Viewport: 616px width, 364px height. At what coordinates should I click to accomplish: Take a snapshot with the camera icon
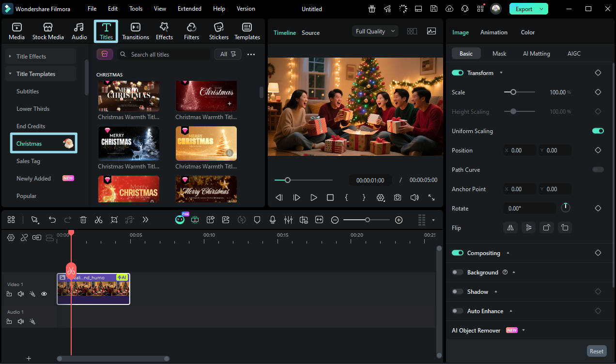398,197
